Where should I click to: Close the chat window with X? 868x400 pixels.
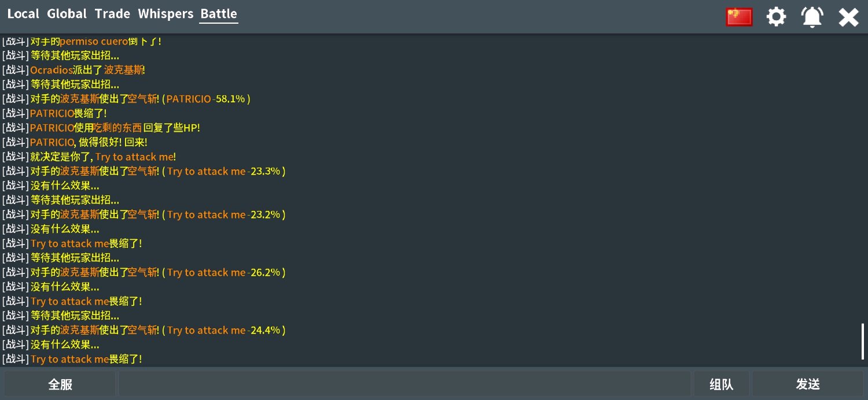point(848,17)
